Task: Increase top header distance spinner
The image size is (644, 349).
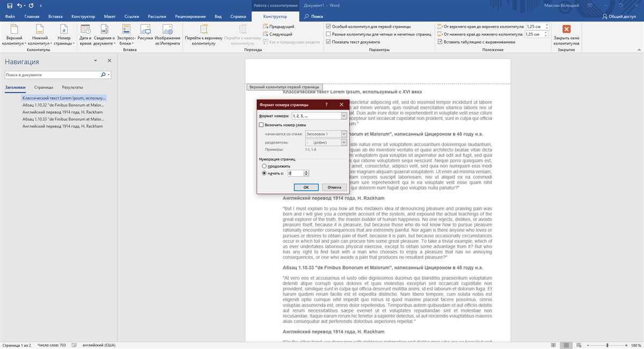Action: (548, 25)
